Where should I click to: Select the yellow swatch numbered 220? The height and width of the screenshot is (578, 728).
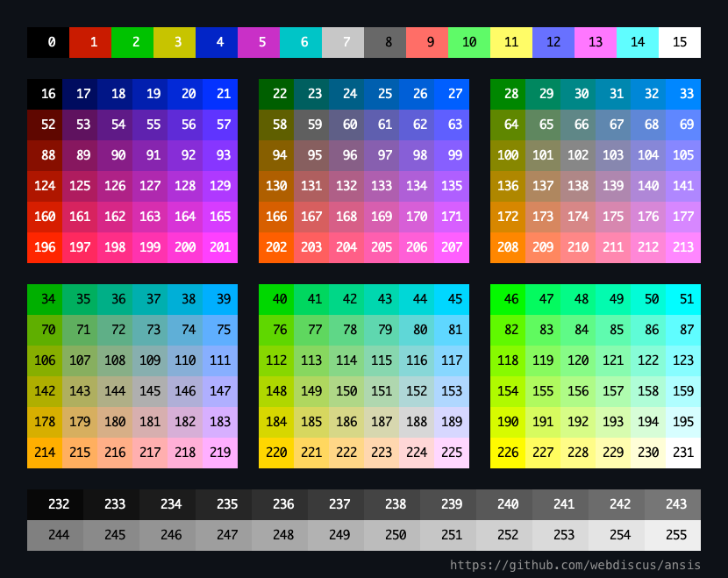(276, 453)
